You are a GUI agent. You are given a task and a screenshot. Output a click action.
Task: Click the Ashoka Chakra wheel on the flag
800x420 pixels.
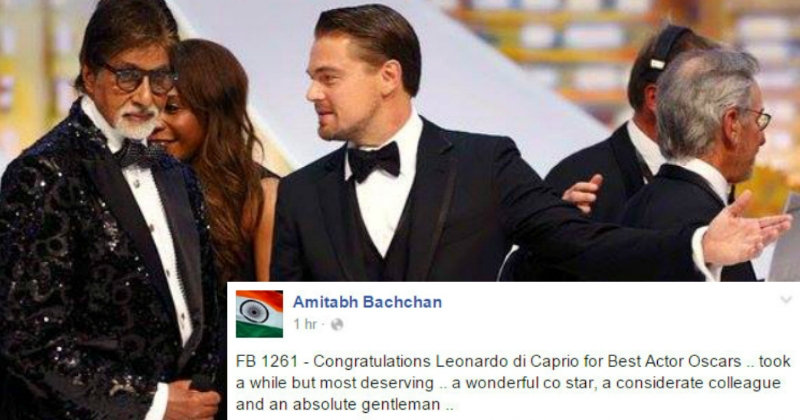(254, 311)
